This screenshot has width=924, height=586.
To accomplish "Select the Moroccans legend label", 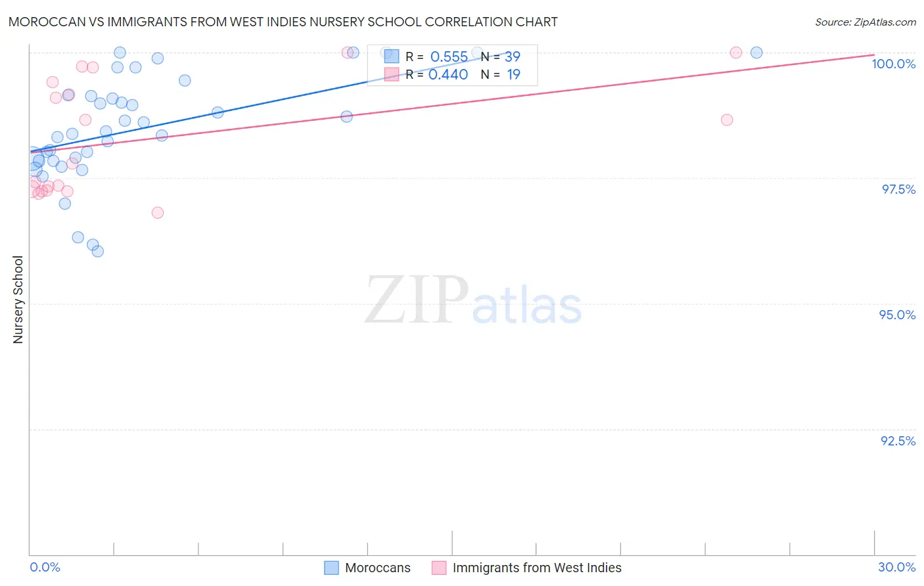I will (x=378, y=568).
